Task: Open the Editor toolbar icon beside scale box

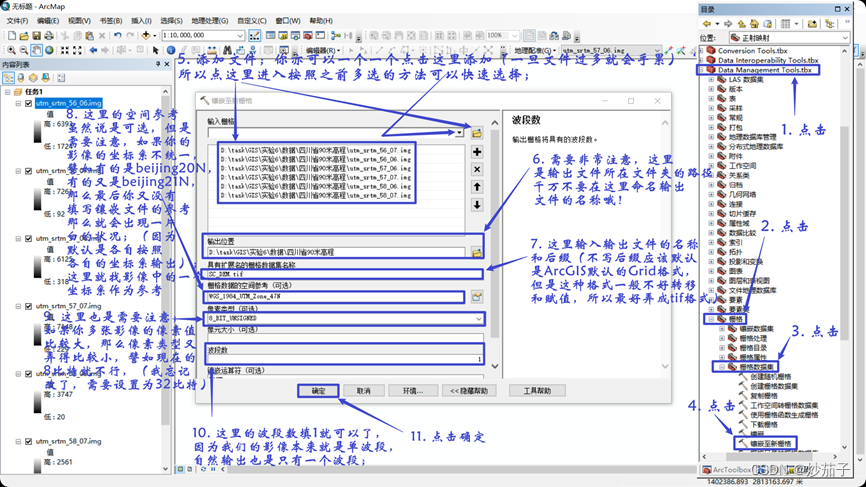Action: (255, 35)
